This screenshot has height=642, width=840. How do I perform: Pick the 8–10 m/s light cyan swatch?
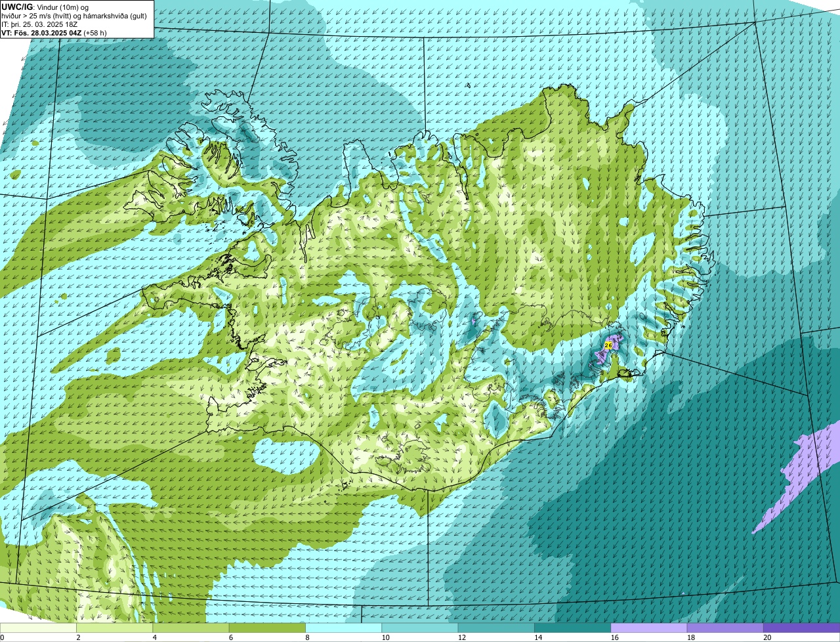point(344,628)
